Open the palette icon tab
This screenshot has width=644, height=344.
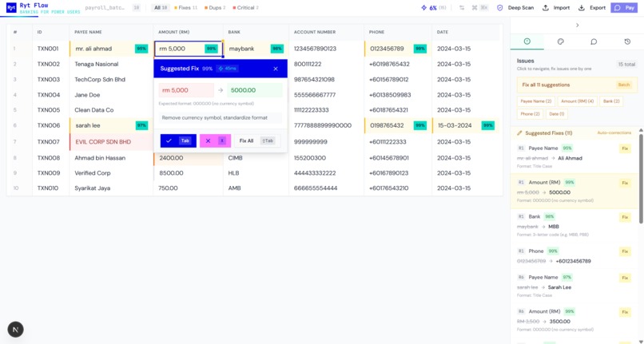tap(560, 42)
